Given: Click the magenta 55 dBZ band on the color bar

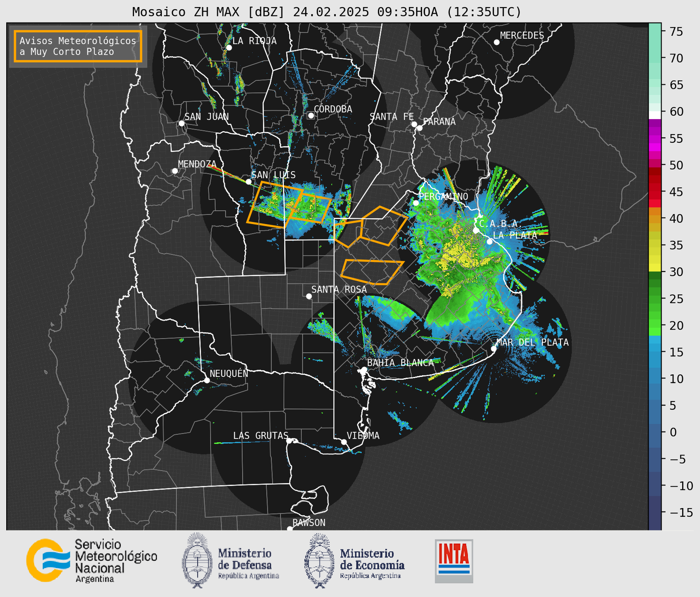Looking at the screenshot, I should [654, 139].
